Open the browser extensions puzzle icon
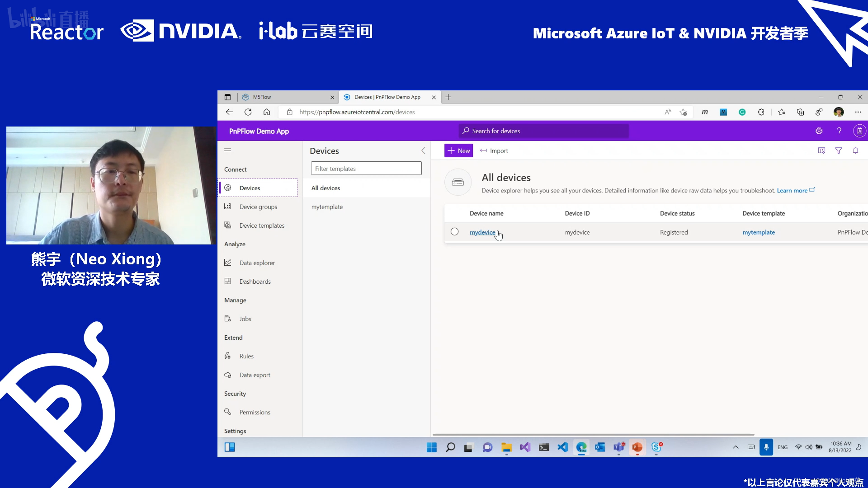This screenshot has width=868, height=488. tap(761, 112)
